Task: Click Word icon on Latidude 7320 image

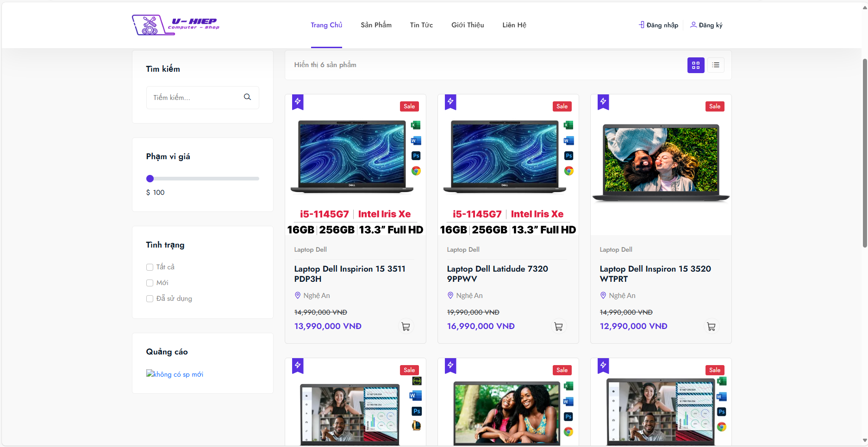Action: (x=568, y=141)
